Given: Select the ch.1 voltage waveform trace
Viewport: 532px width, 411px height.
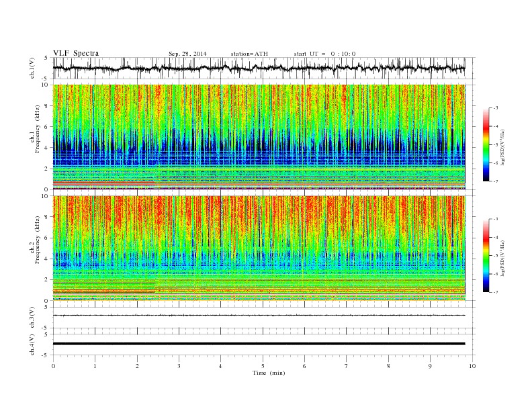Looking at the screenshot, I should 259,68.
